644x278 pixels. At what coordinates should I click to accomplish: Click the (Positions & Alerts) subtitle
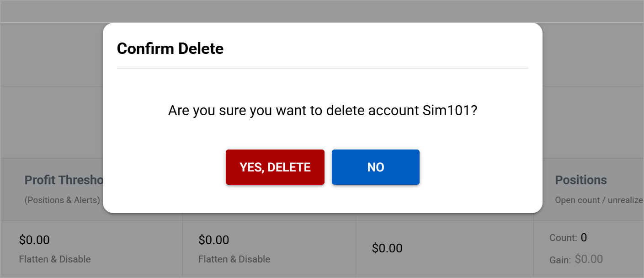pos(62,200)
